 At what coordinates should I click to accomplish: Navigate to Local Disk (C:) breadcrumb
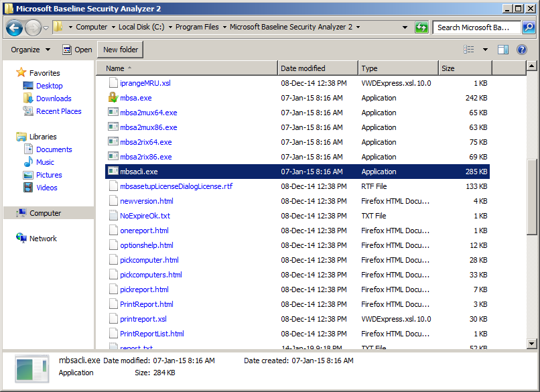pyautogui.click(x=141, y=27)
